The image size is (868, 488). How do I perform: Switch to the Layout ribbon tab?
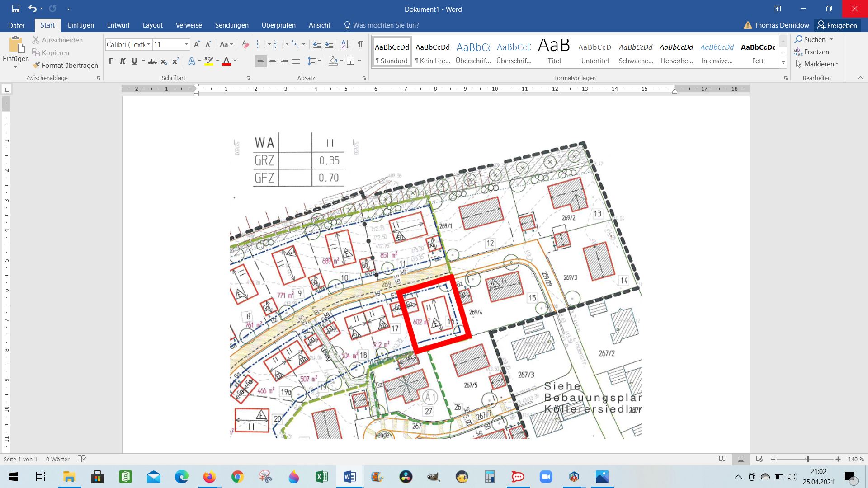pos(152,25)
